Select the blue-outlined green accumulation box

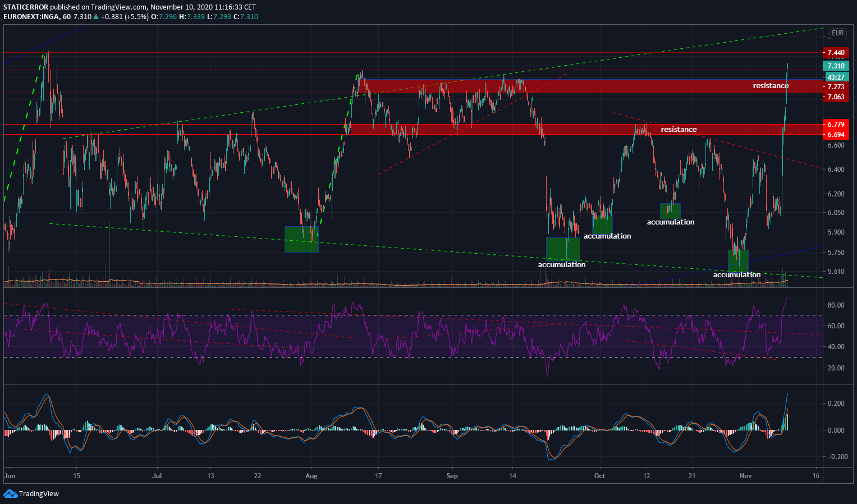pyautogui.click(x=670, y=211)
